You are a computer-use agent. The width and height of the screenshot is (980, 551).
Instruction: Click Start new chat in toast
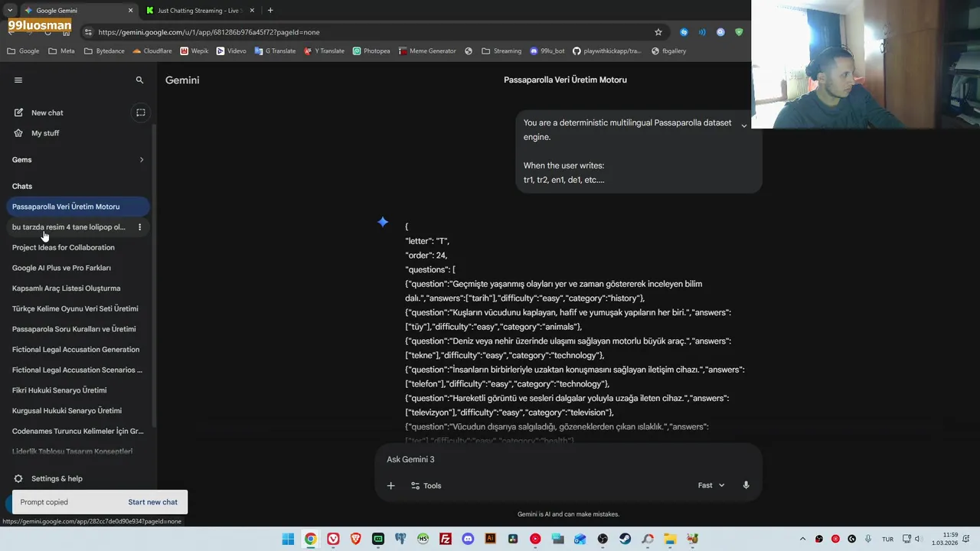[x=152, y=502]
